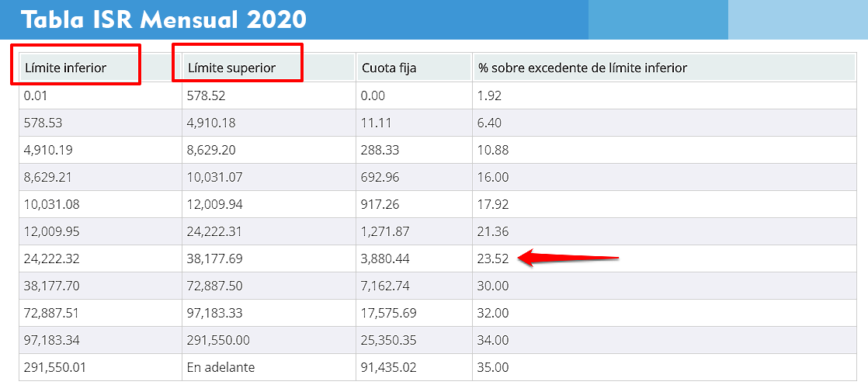Click the fixed fee value 91,435.02

tap(389, 367)
